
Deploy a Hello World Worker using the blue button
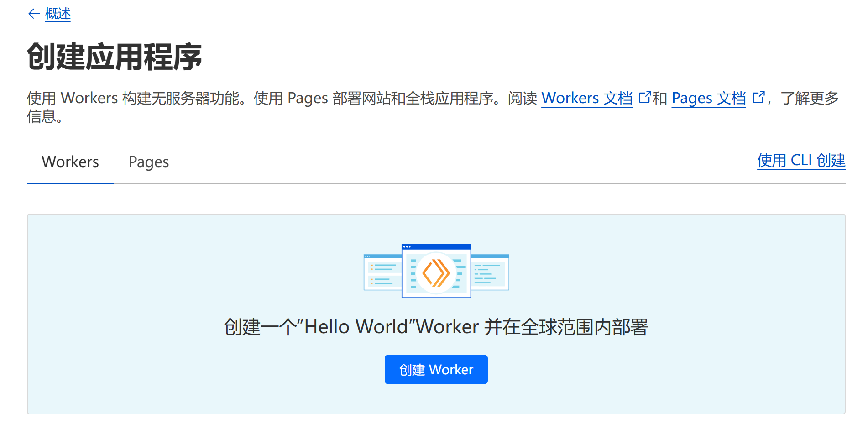tap(435, 369)
